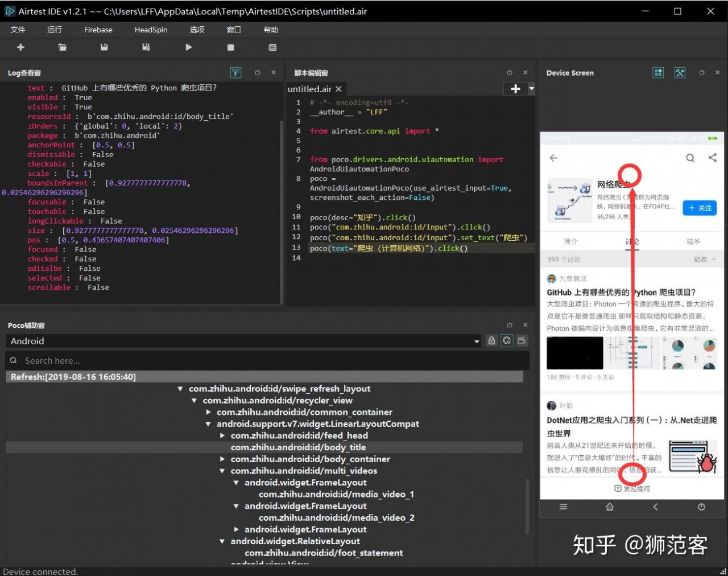Close the Poco assistant panel
Screen dimensions: 728x576
point(526,325)
